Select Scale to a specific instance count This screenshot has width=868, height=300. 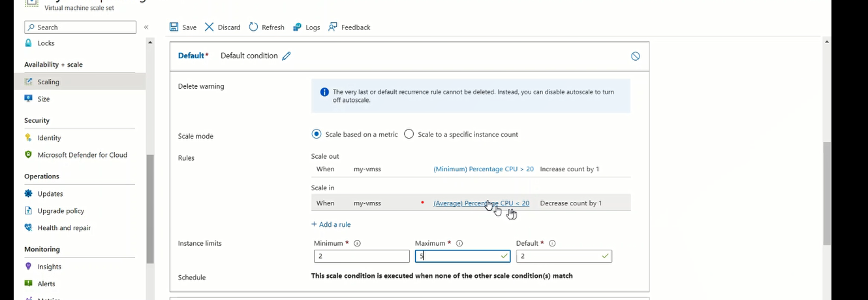click(409, 135)
